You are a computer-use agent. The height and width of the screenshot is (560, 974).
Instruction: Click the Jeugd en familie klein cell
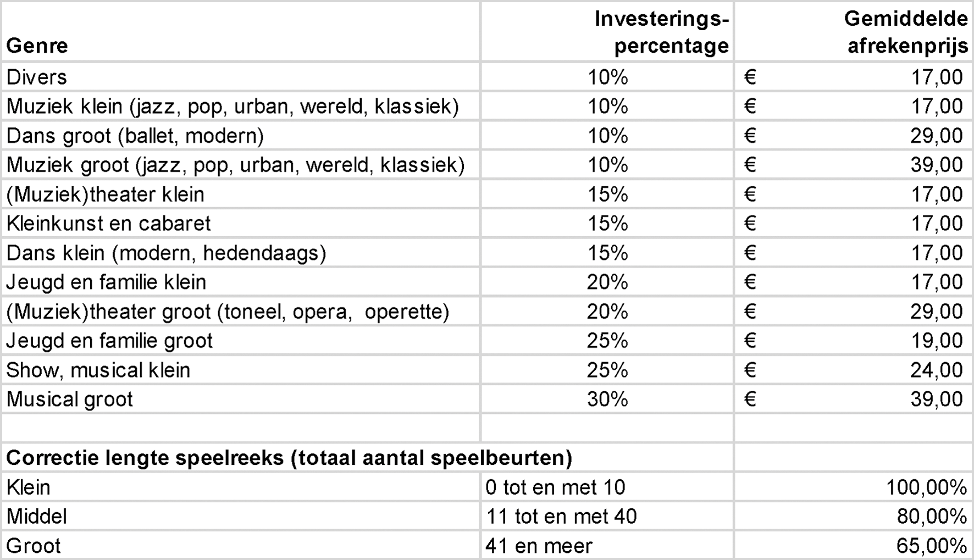point(106,282)
